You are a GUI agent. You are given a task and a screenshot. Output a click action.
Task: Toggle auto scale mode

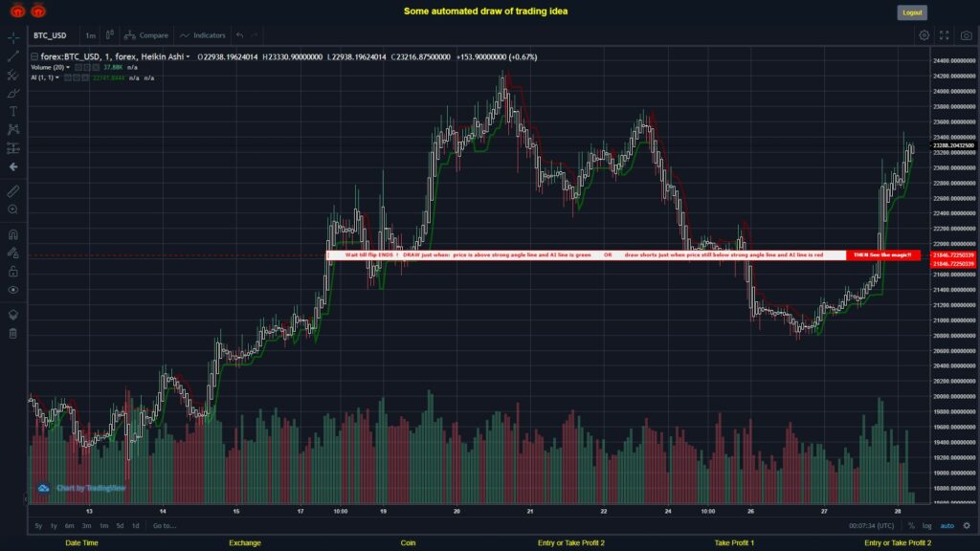coord(947,526)
